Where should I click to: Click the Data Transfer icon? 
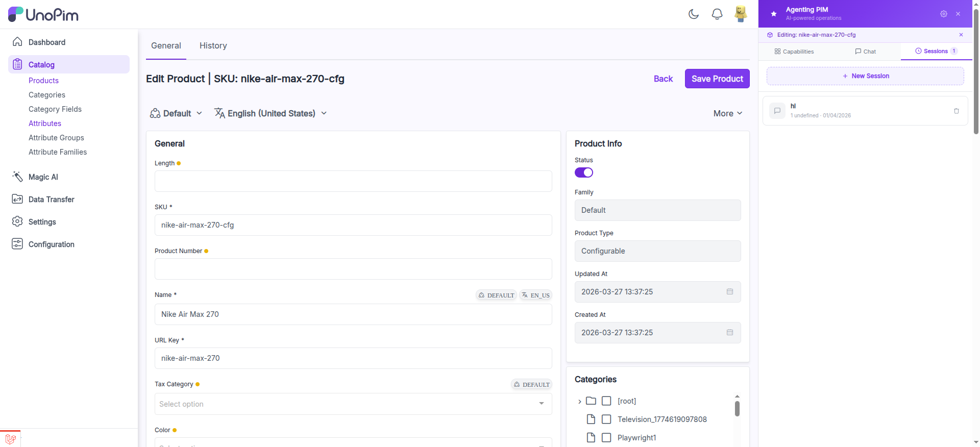17,199
